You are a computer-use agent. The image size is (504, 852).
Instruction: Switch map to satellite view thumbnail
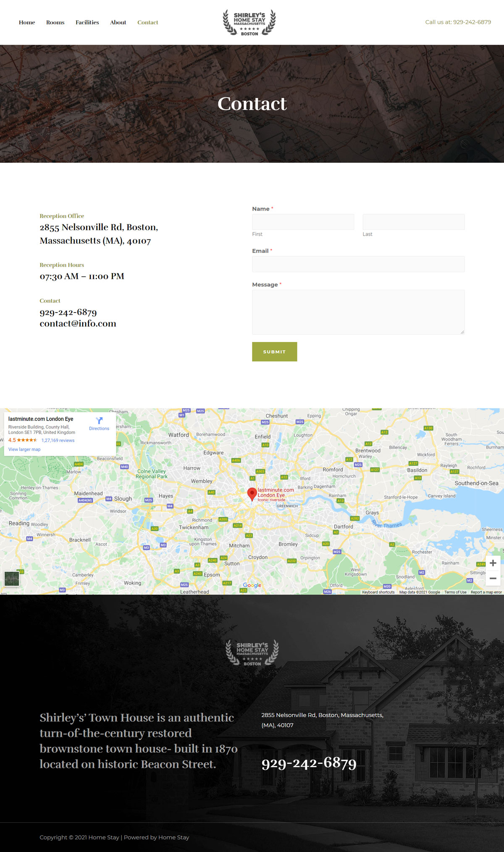click(12, 579)
